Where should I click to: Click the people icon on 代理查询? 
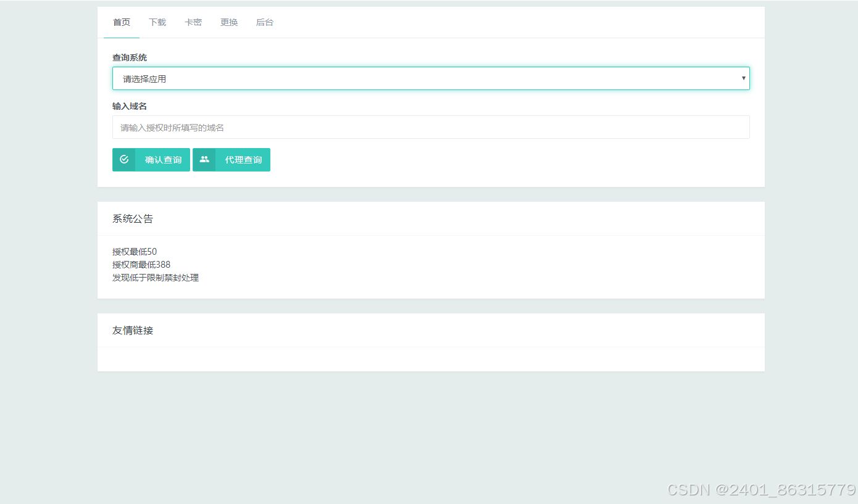coord(204,160)
